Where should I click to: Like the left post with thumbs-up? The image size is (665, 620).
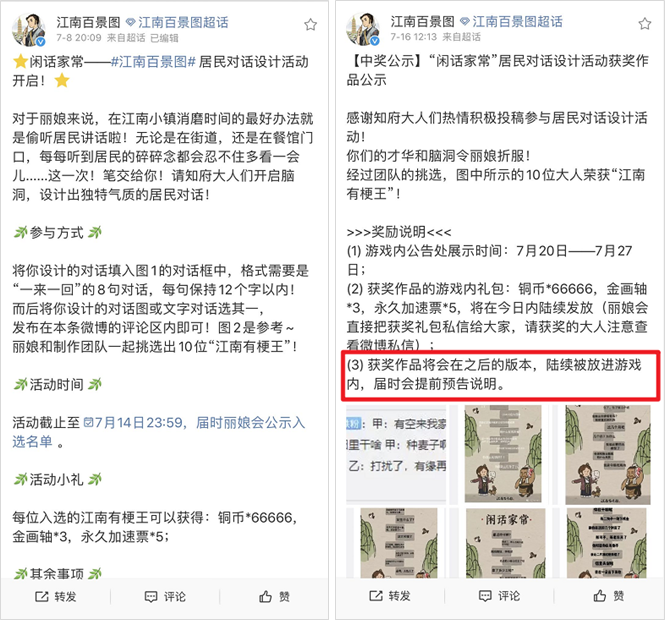[274, 597]
